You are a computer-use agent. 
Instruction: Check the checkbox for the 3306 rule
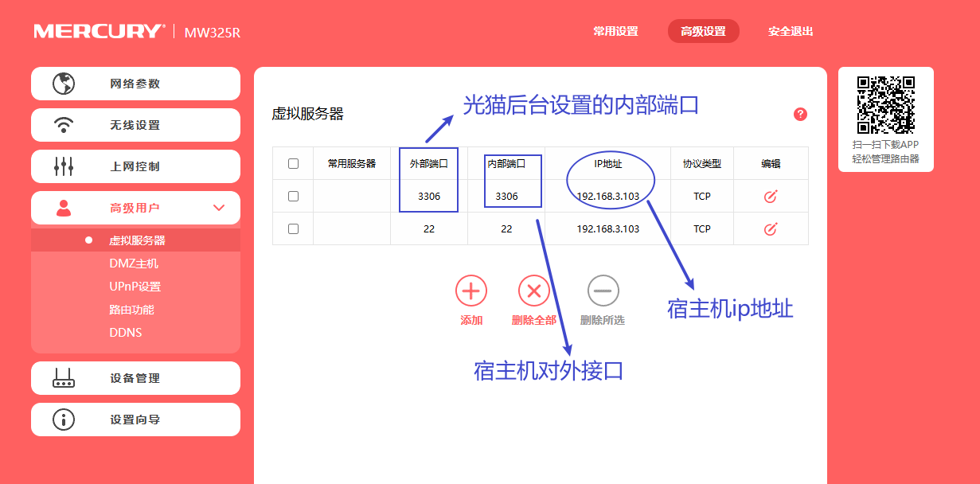pyautogui.click(x=293, y=196)
